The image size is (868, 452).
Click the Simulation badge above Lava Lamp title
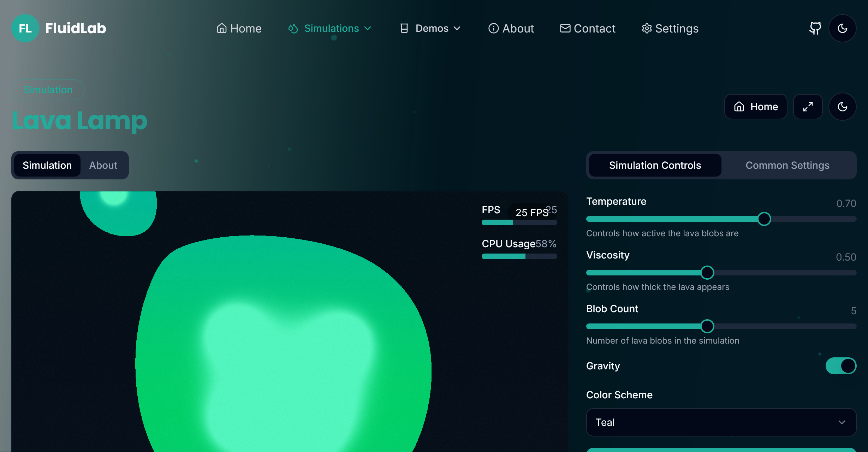coord(48,89)
